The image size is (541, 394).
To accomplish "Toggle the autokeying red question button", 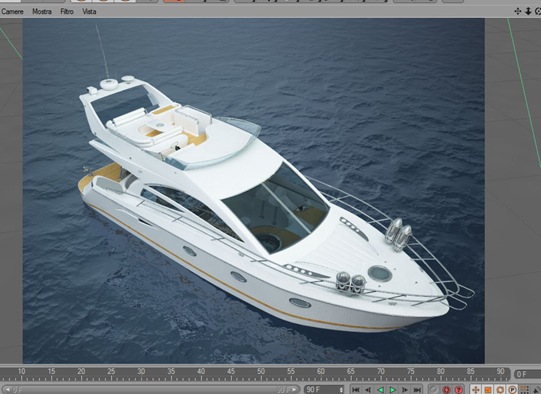I will click(x=459, y=390).
